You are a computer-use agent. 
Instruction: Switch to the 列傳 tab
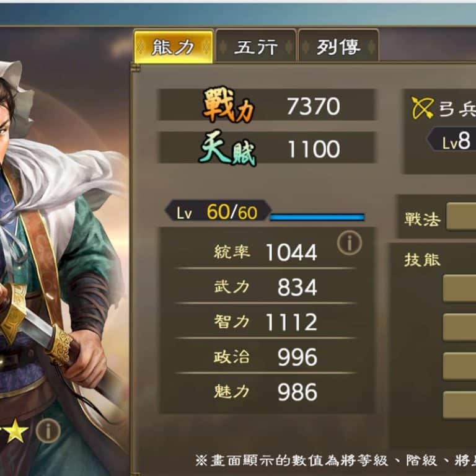pyautogui.click(x=338, y=46)
